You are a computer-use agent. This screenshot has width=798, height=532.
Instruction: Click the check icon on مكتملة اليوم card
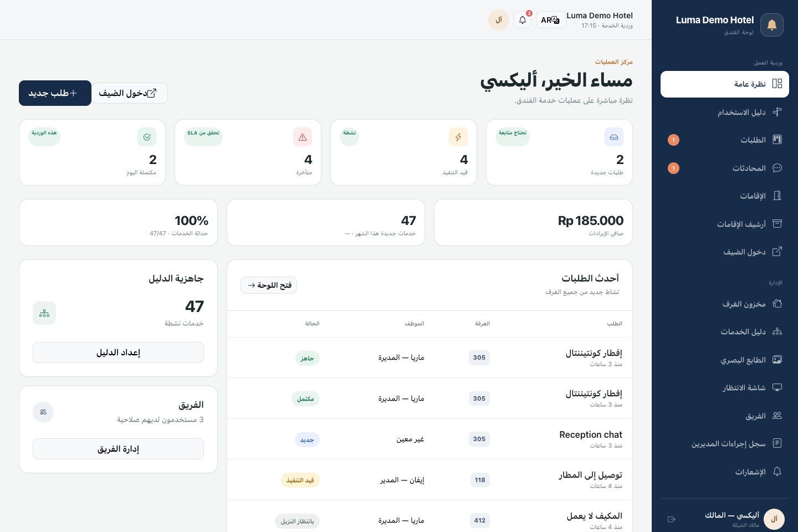click(147, 137)
